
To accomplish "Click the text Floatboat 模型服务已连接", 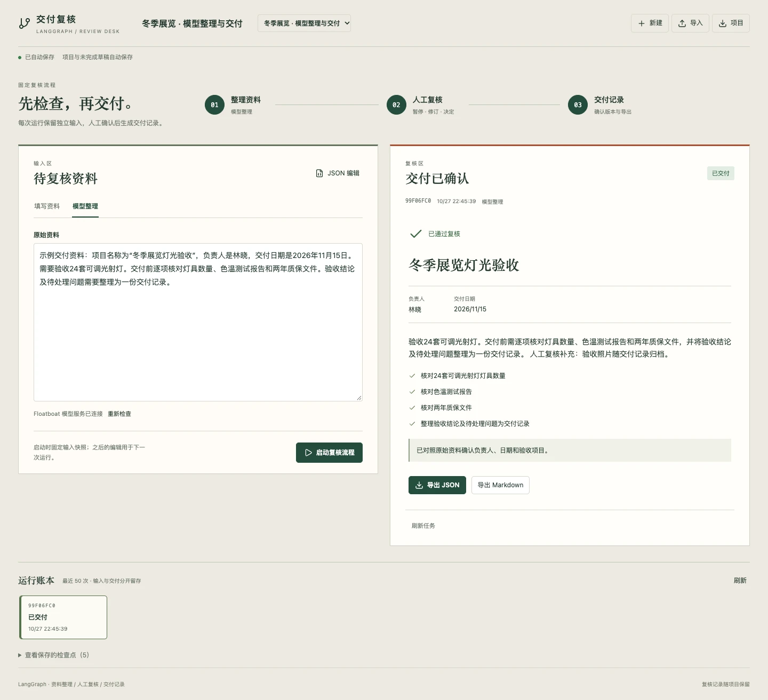I will (x=68, y=414).
